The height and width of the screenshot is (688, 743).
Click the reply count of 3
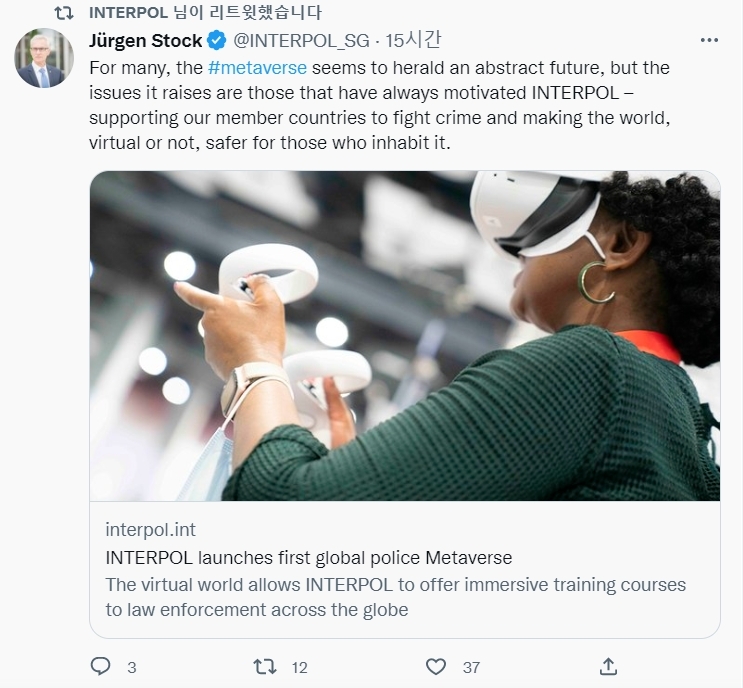131,667
